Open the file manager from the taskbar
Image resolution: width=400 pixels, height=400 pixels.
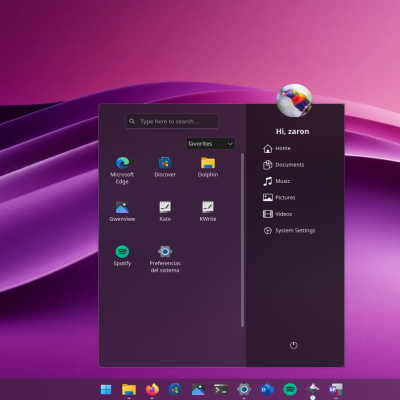pos(129,389)
